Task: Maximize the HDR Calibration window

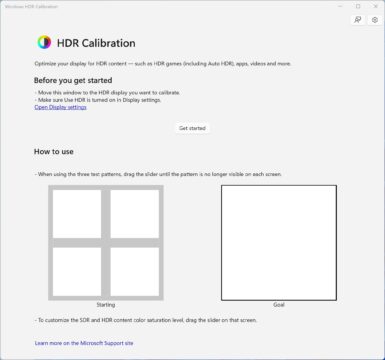Action: tap(358, 6)
